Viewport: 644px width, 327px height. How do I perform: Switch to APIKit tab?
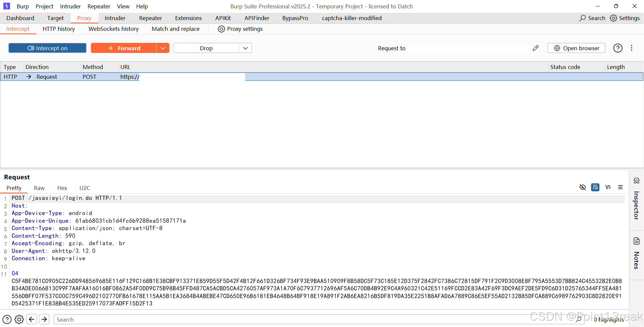pyautogui.click(x=223, y=18)
